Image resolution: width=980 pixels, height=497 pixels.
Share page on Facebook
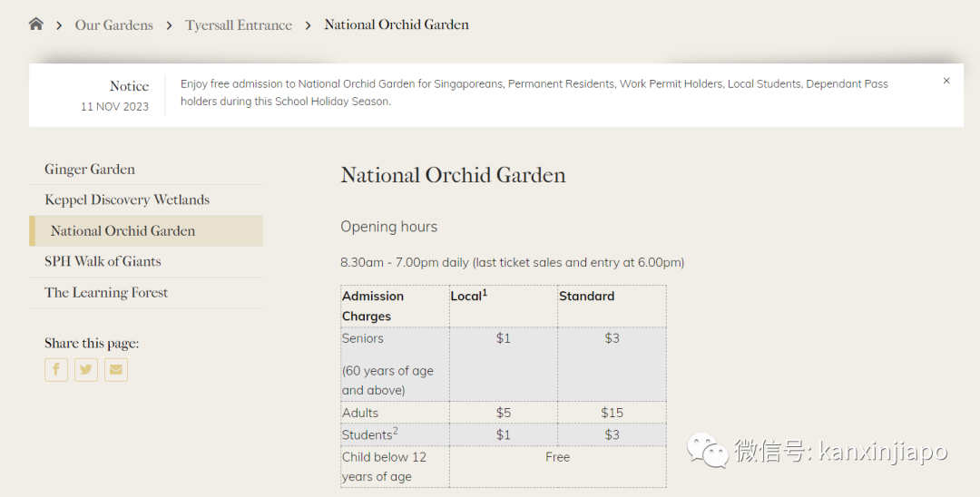[56, 370]
